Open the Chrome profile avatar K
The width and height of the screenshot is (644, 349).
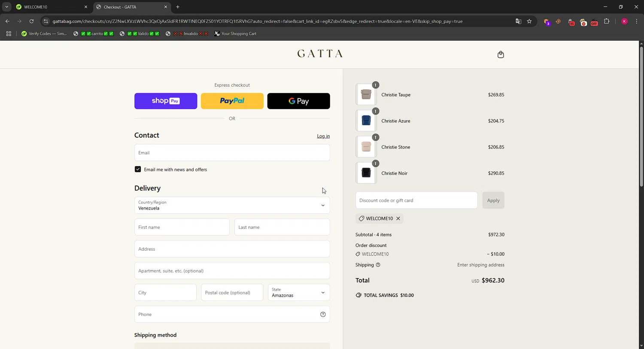click(x=625, y=21)
